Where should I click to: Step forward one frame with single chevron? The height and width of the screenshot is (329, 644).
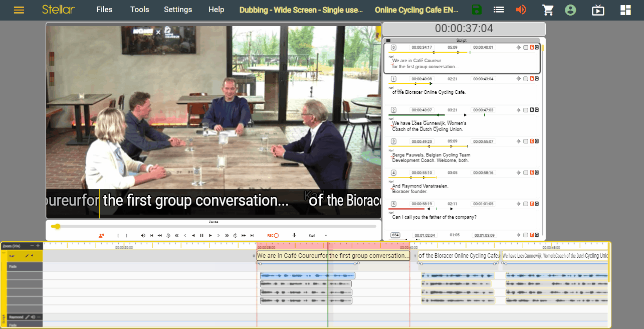[219, 235]
